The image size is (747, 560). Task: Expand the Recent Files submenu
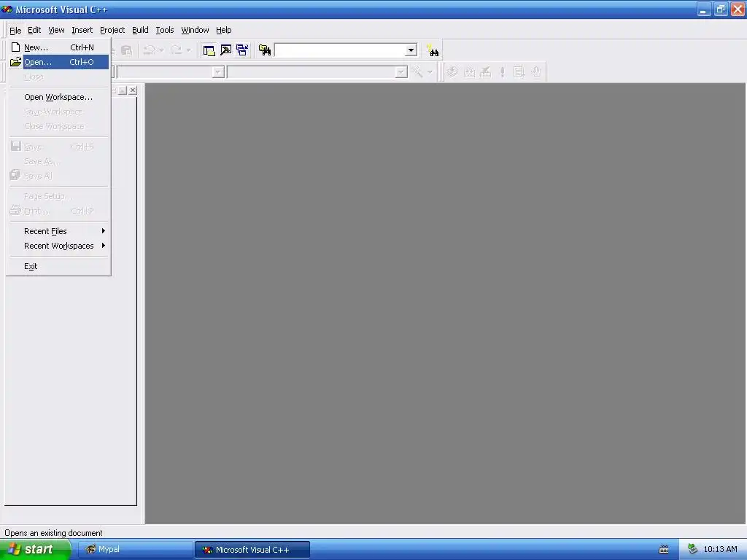click(59, 231)
